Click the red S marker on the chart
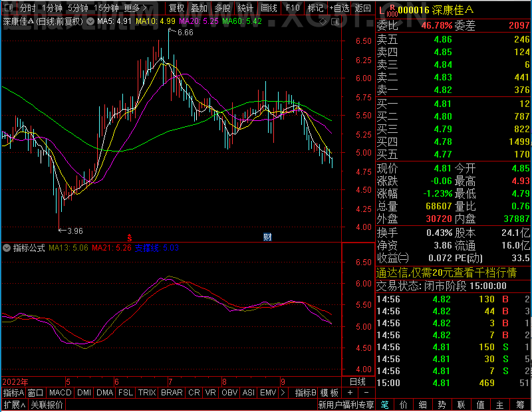Viewport: 532px width, 412px height. click(129, 238)
